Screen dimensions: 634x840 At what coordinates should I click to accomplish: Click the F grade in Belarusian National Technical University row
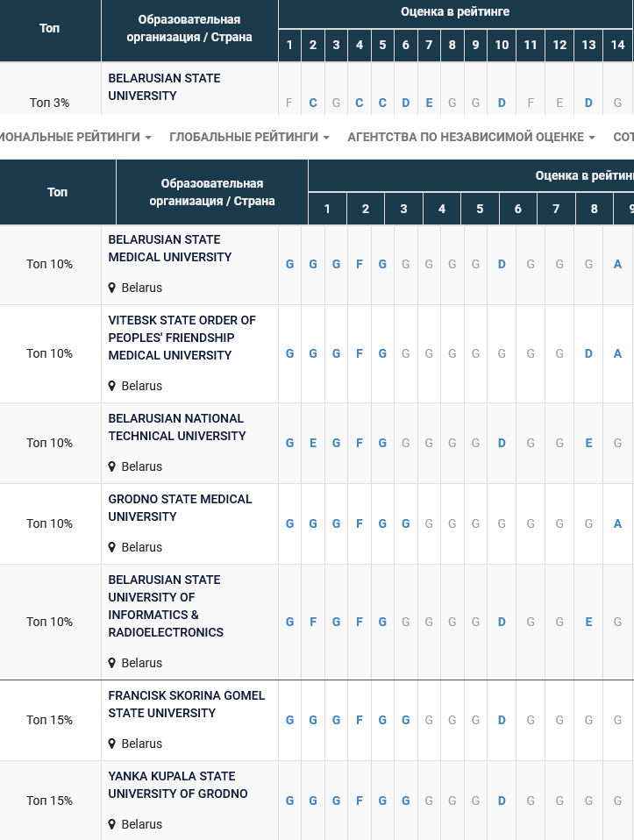[x=360, y=443]
